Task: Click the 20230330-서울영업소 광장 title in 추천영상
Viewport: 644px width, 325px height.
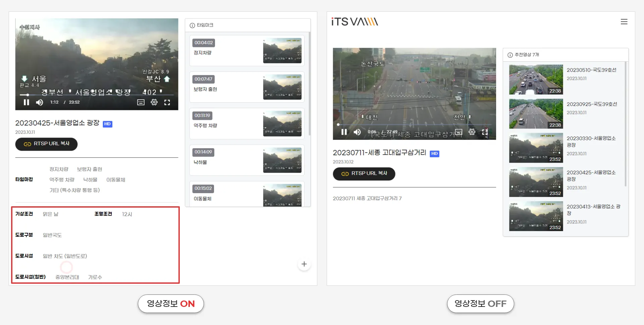Action: (591, 142)
